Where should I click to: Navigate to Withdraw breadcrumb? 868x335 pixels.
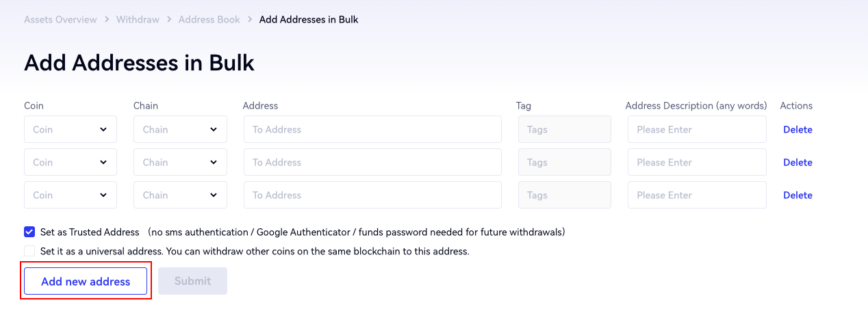click(138, 19)
